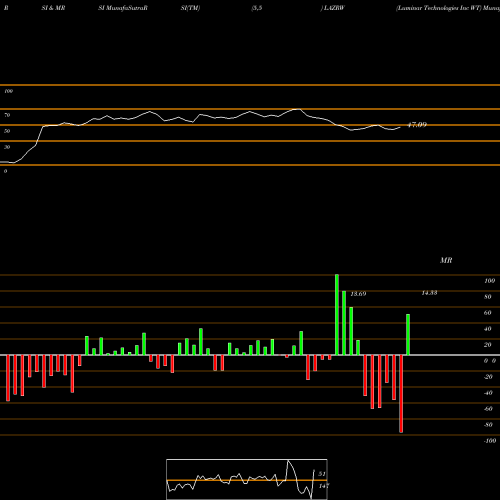The image size is (500, 500).
Task: Click the mini overview chart at the bottom
Action: tap(247, 479)
